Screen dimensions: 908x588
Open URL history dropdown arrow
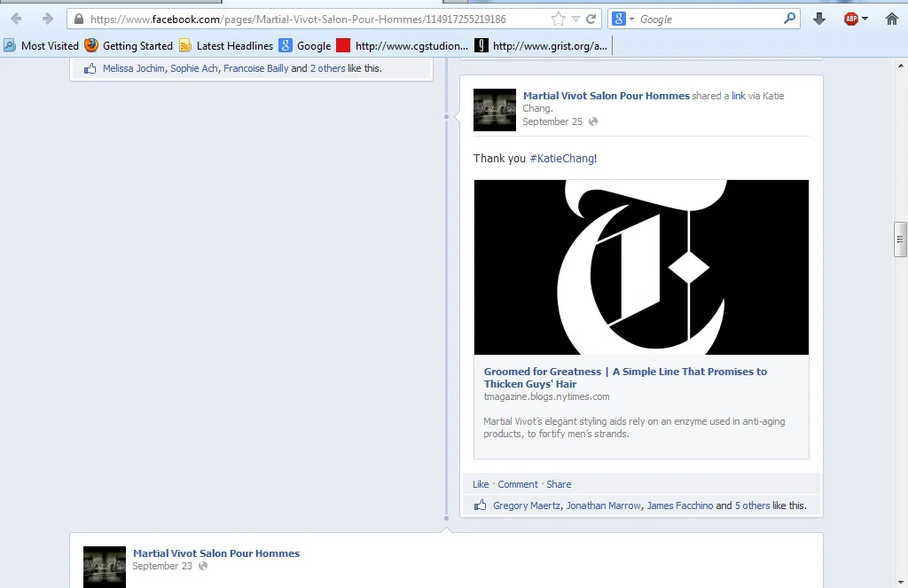click(575, 20)
